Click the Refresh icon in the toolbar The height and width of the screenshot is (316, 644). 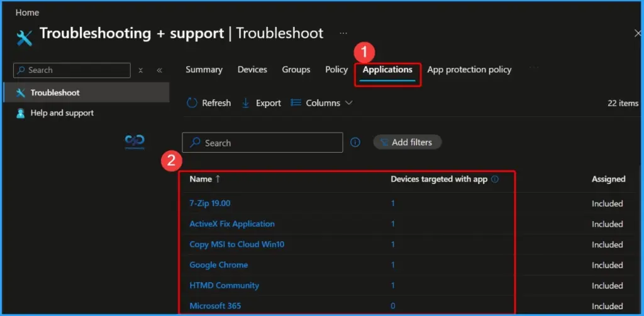(192, 103)
